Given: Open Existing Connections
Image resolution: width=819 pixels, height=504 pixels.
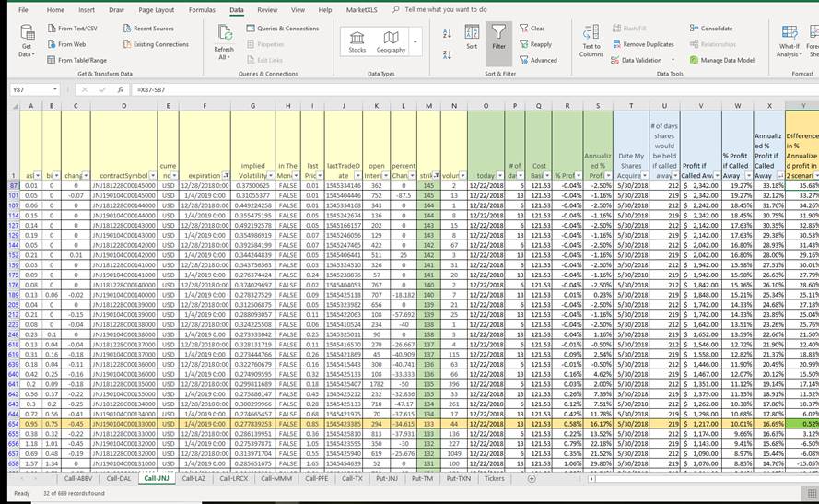Looking at the screenshot, I should 157,44.
